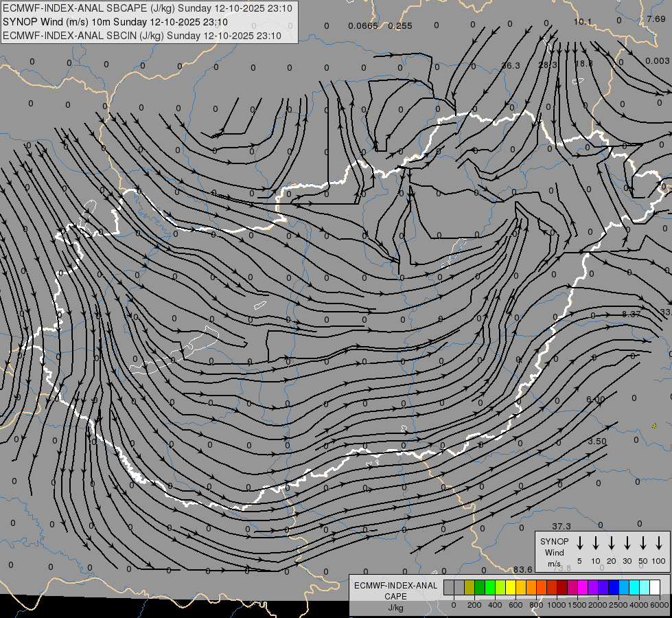Pick the white CAPE legend swatch
Screen dimensions: 672x618
point(655,587)
